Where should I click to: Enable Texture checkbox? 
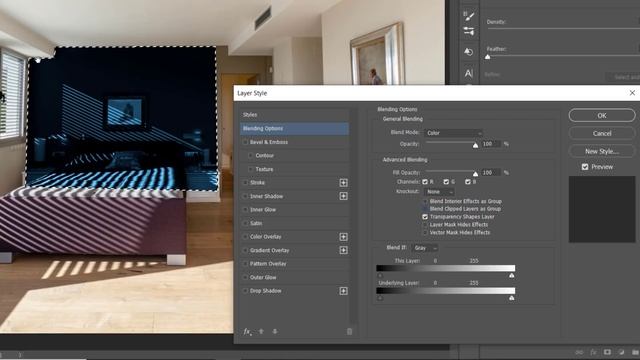pos(251,169)
